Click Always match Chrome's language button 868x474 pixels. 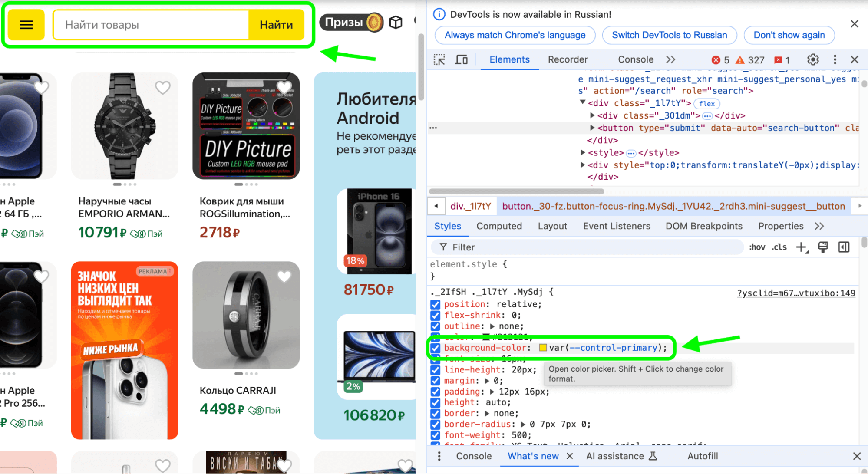click(x=515, y=35)
